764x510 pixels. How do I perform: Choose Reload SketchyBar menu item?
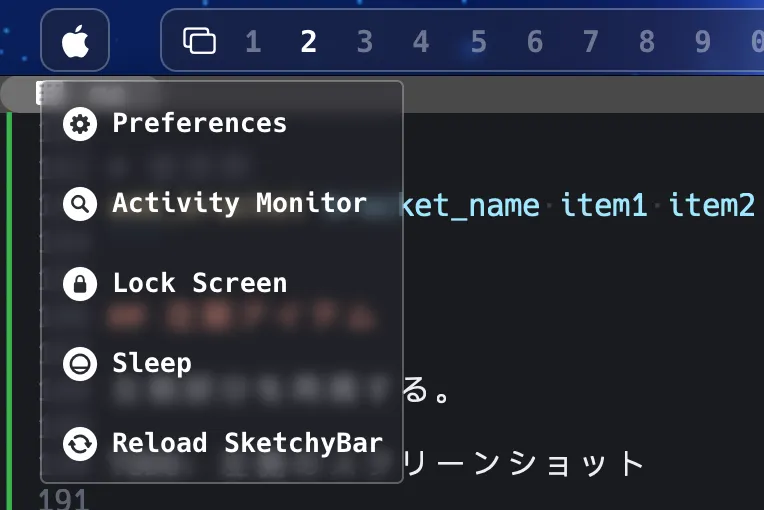tap(247, 443)
